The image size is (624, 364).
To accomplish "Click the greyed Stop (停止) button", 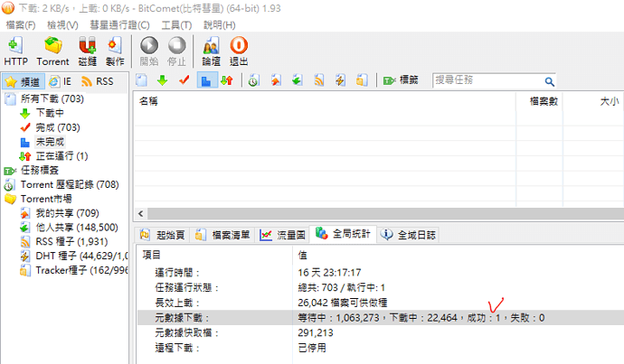I will [176, 51].
